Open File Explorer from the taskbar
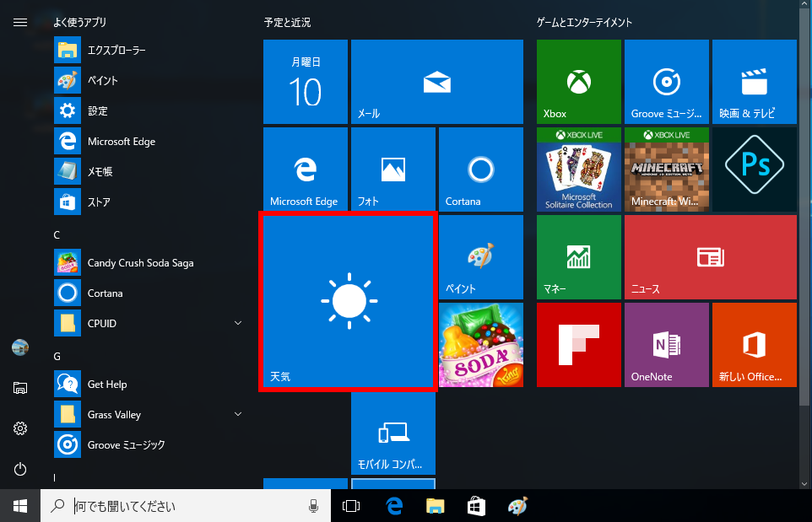 (x=435, y=506)
